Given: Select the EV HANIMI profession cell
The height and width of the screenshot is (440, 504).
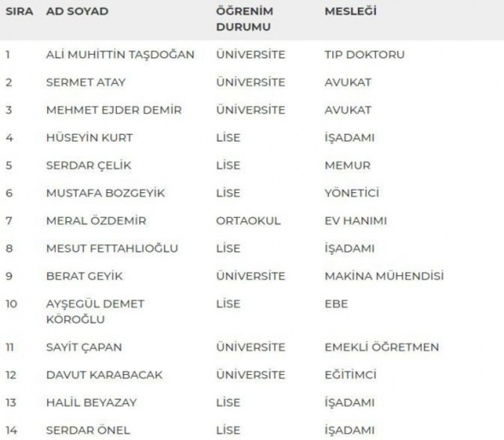Looking at the screenshot, I should 355,220.
